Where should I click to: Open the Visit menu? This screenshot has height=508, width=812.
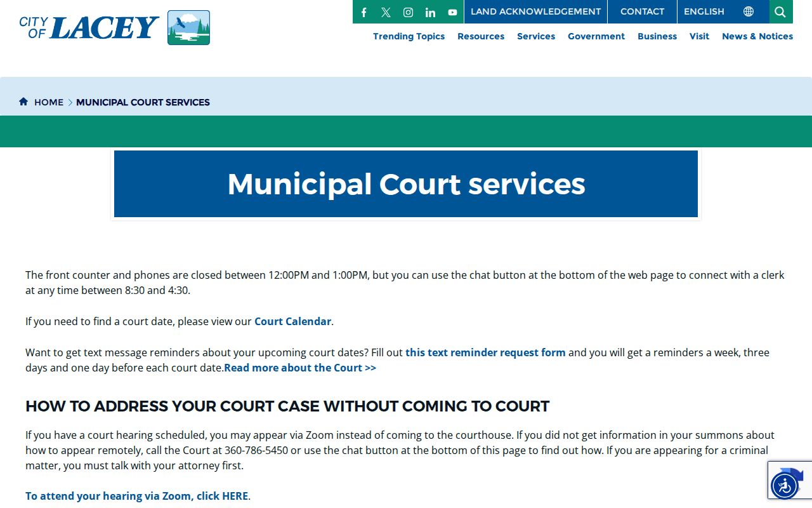(x=699, y=36)
